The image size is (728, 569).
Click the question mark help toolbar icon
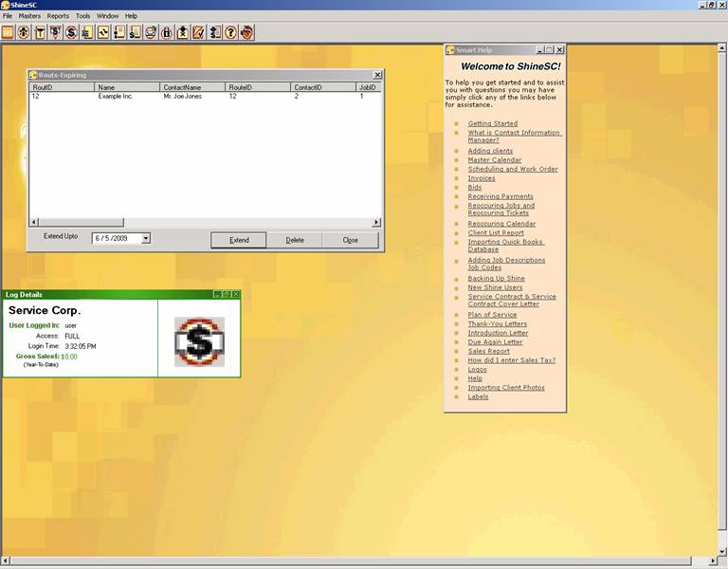[230, 32]
